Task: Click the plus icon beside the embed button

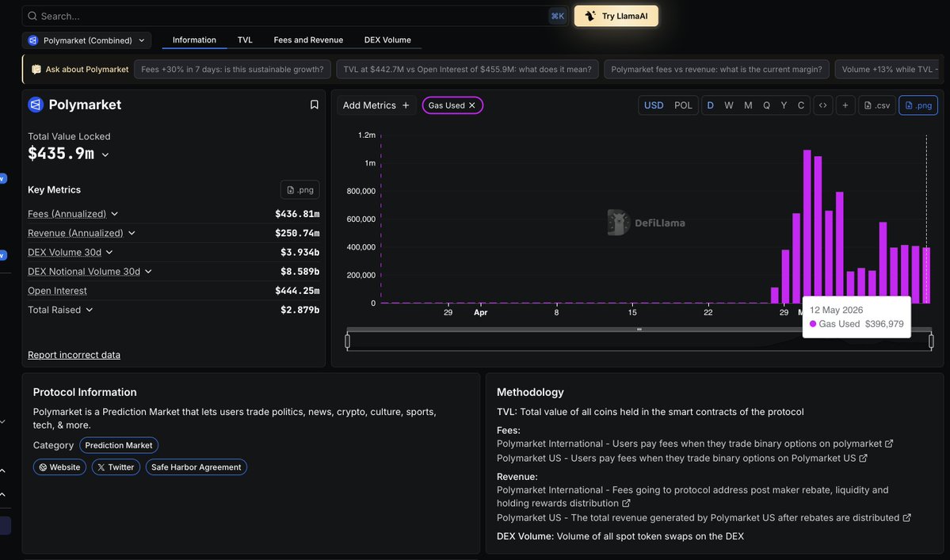Action: click(x=845, y=105)
